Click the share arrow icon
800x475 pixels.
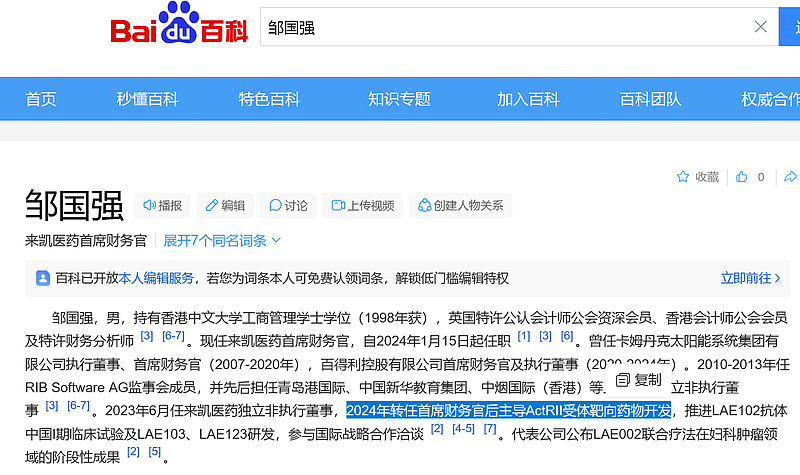790,177
